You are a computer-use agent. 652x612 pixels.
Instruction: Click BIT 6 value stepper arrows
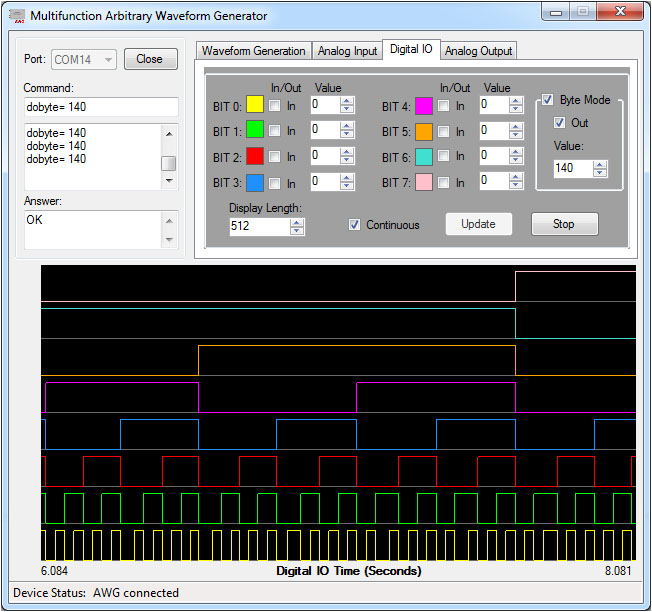coord(516,156)
